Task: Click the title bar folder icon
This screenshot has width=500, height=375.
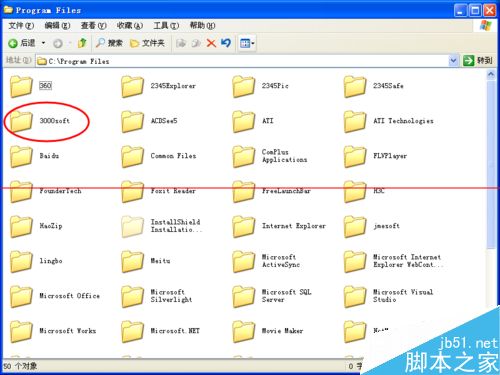Action: tap(8, 10)
